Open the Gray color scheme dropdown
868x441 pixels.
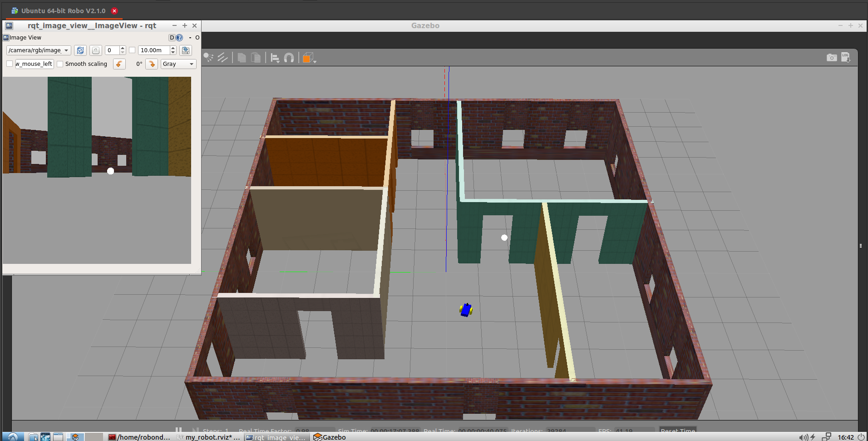pos(178,64)
